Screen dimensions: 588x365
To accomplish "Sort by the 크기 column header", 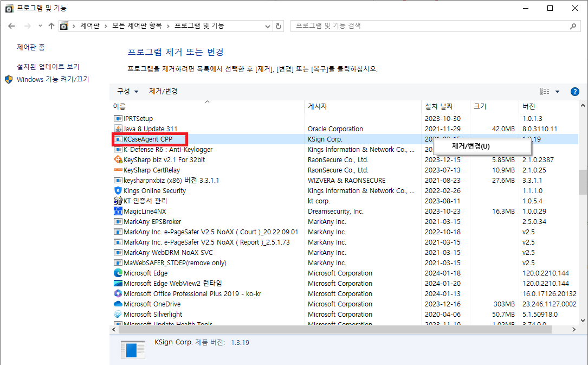I will (494, 106).
